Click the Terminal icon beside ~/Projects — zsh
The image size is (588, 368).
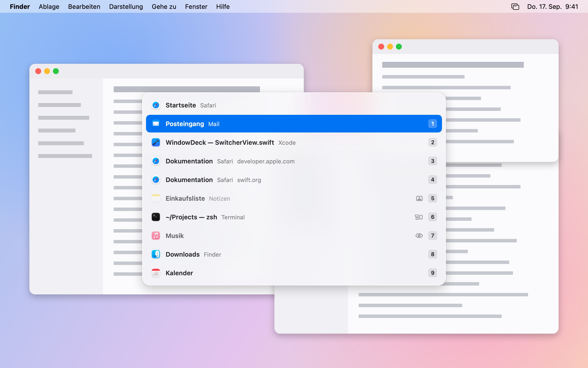(156, 217)
